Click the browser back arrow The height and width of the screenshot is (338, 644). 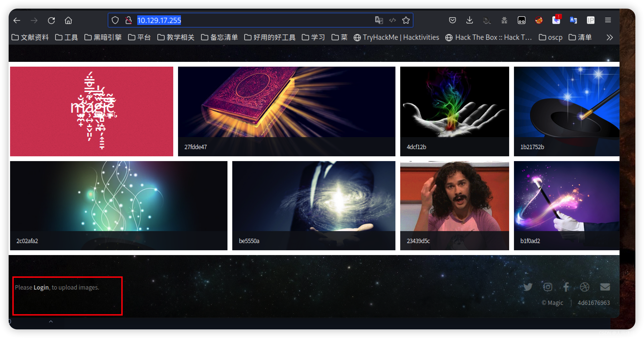click(17, 20)
